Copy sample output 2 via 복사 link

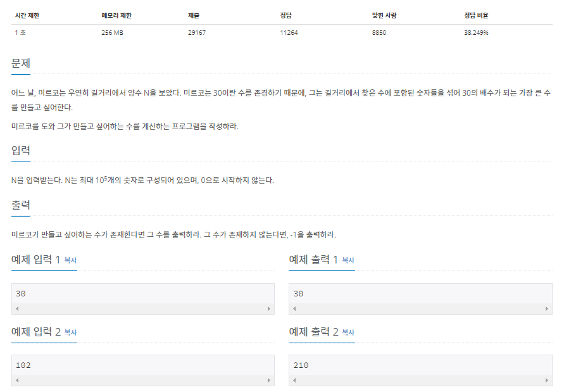348,332
